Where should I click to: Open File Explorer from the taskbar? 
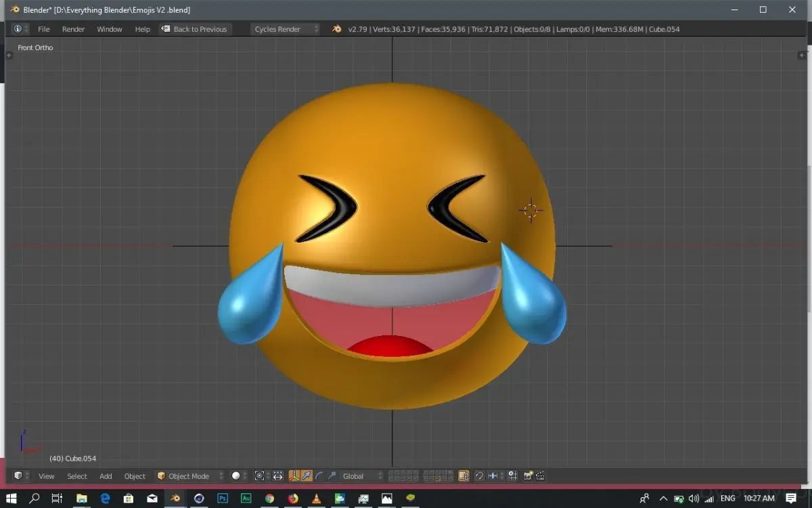(81, 499)
